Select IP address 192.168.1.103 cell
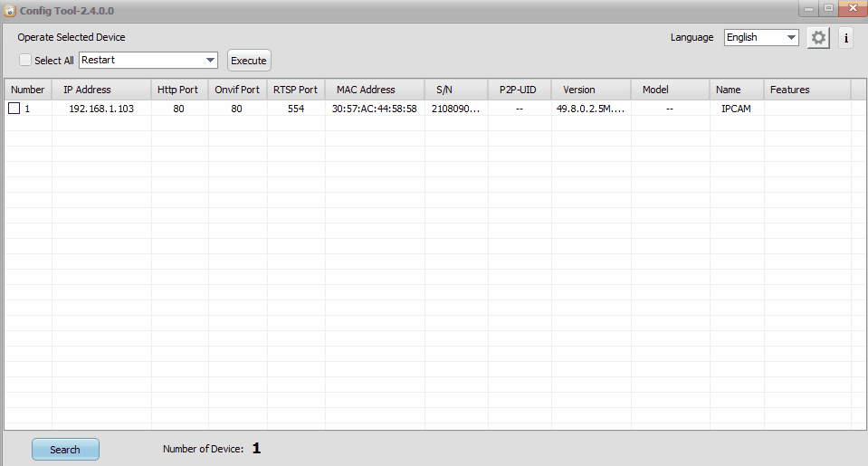The height and width of the screenshot is (466, 868). tap(101, 109)
